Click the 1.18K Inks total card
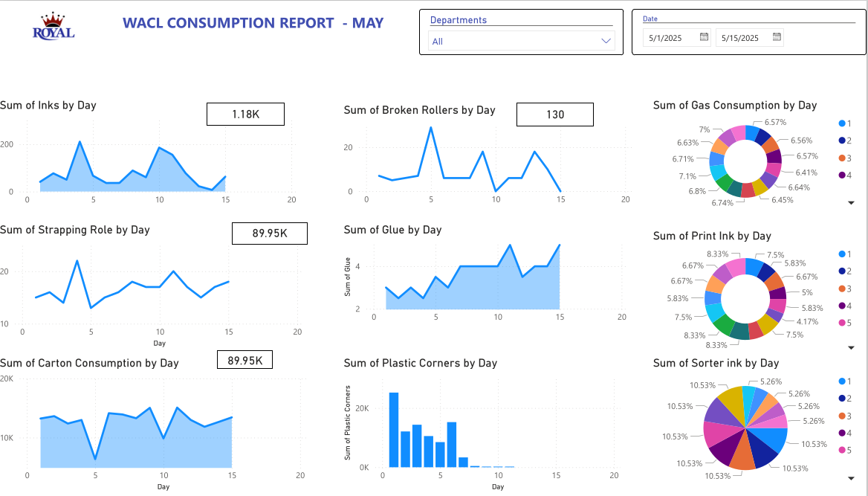 coord(245,114)
